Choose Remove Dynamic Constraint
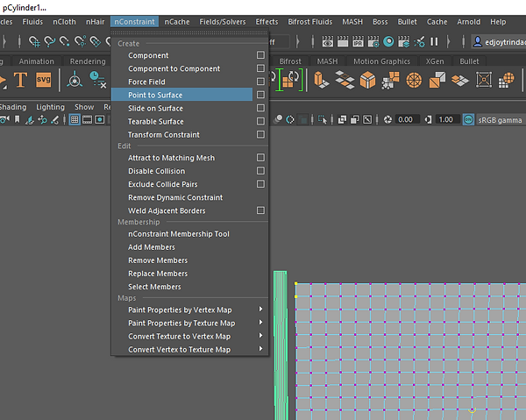The width and height of the screenshot is (526, 420). [x=175, y=197]
